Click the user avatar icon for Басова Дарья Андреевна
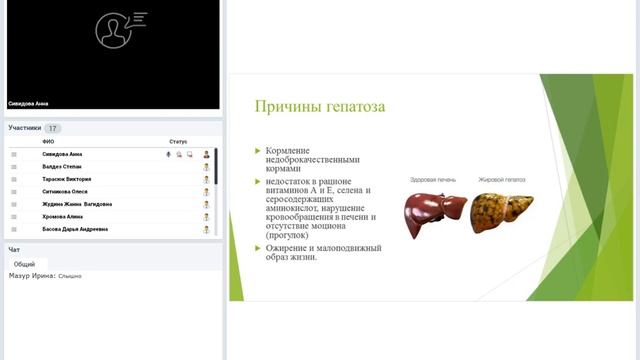 (207, 229)
